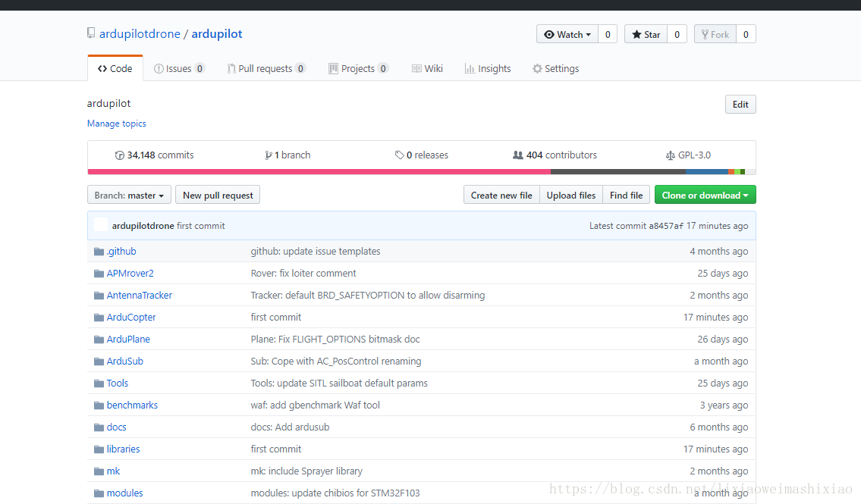Click the repository book icon beside ardupilotdrone
The width and height of the screenshot is (861, 504).
tap(91, 33)
